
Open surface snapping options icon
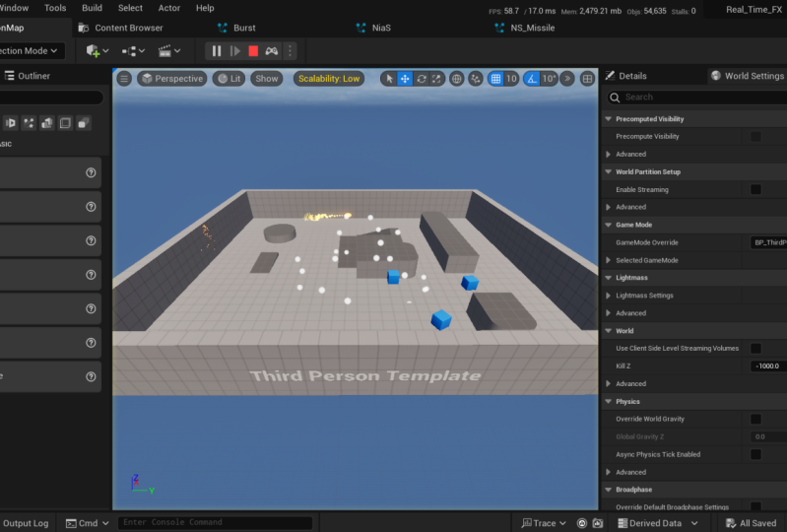(x=476, y=78)
